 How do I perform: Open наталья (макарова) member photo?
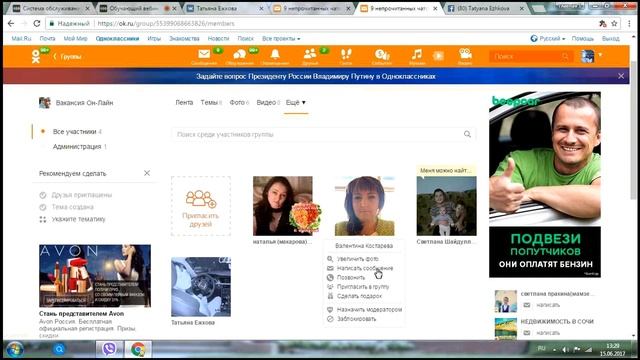(x=283, y=206)
